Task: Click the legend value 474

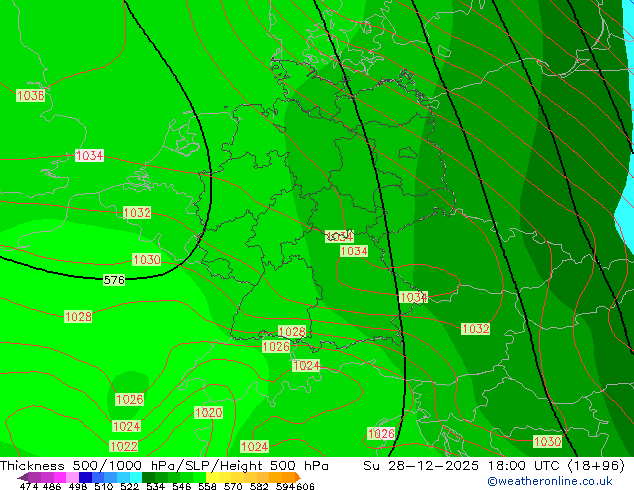Action: (29, 486)
